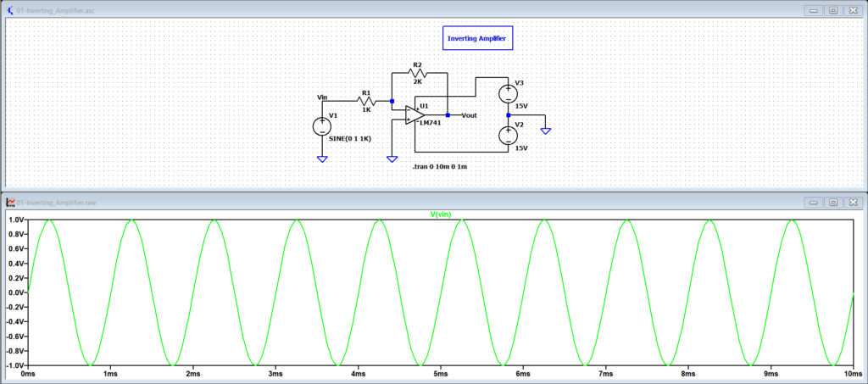The width and height of the screenshot is (868, 384).
Task: Select the Inverting Amplifier title box
Action: point(479,38)
